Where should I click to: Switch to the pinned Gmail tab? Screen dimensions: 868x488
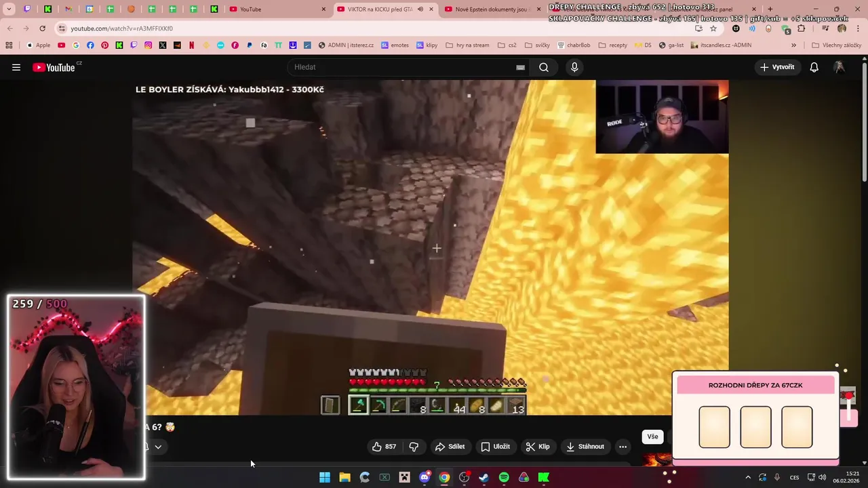tap(68, 9)
